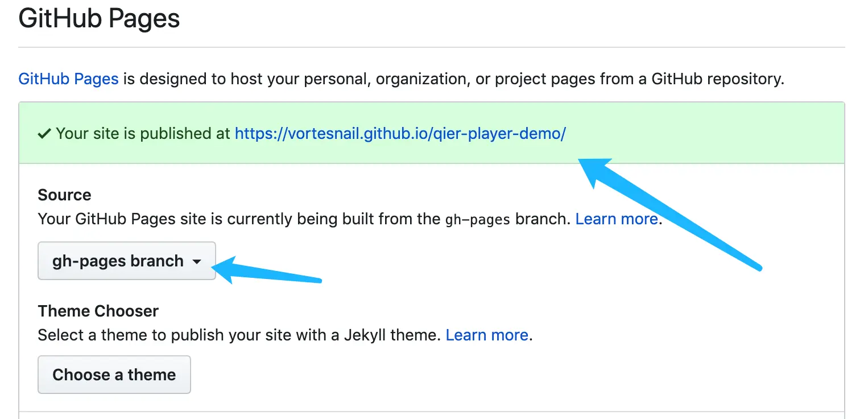Open published site URL vortesnail.github.io/qier-player-demo
This screenshot has height=419, width=868.
(x=400, y=134)
